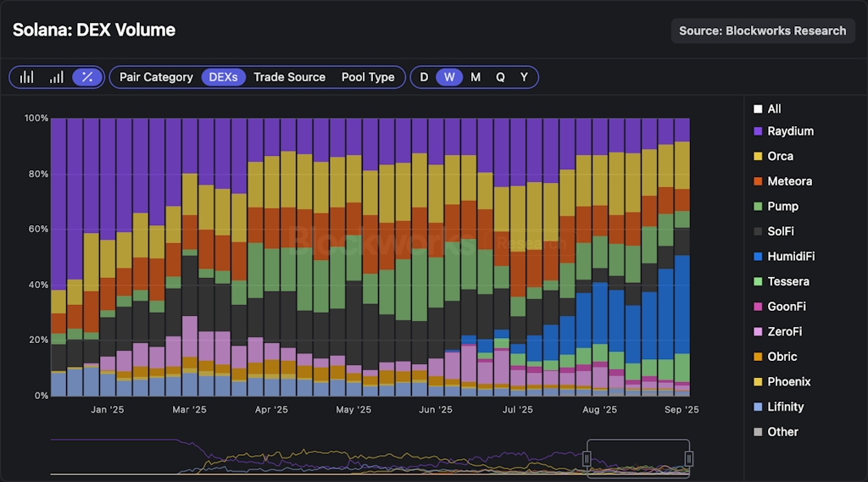868x482 pixels.
Task: Select the cumulative bar chart icon
Action: click(x=57, y=77)
